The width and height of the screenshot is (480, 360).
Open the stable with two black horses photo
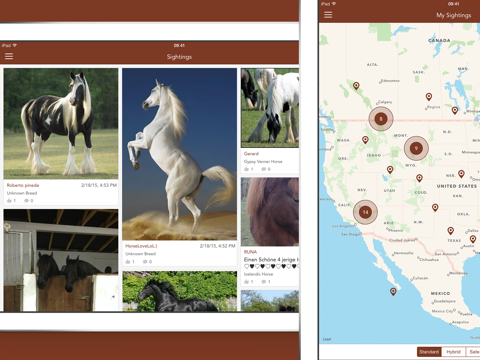61,260
